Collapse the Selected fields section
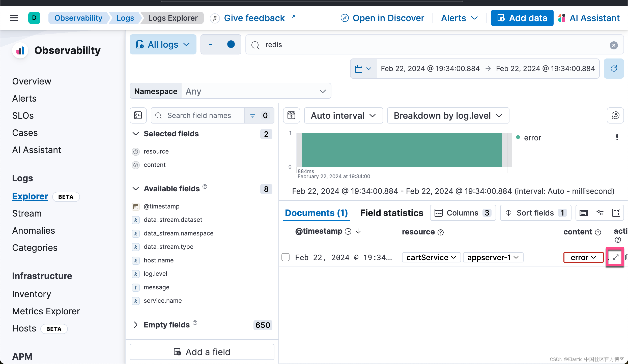The image size is (628, 364). point(135,134)
